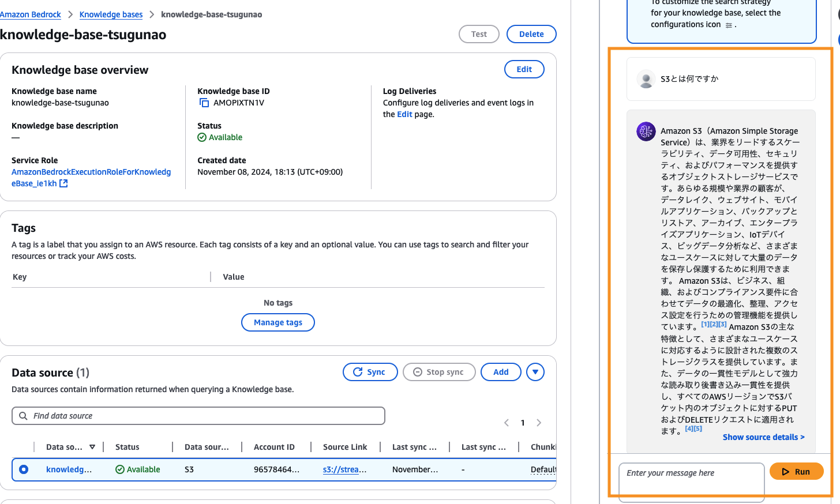The image size is (840, 504).
Task: Click the S3とは何ですか user message
Action: [689, 79]
